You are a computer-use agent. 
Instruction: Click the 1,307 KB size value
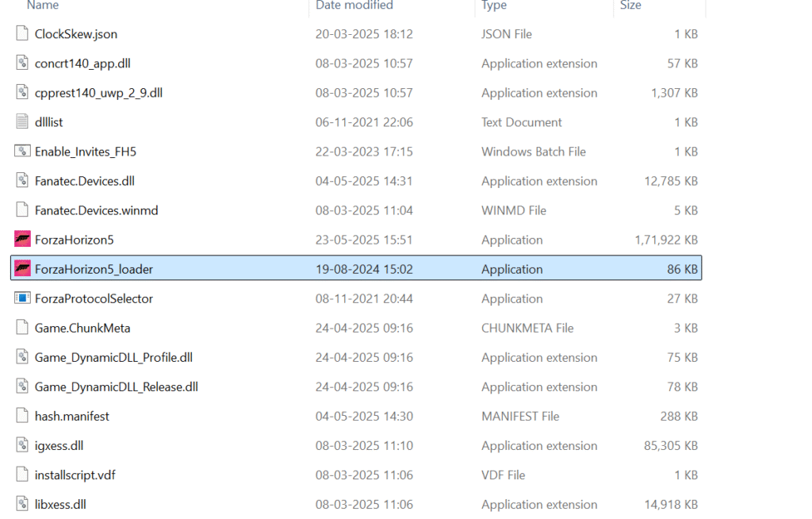(674, 94)
